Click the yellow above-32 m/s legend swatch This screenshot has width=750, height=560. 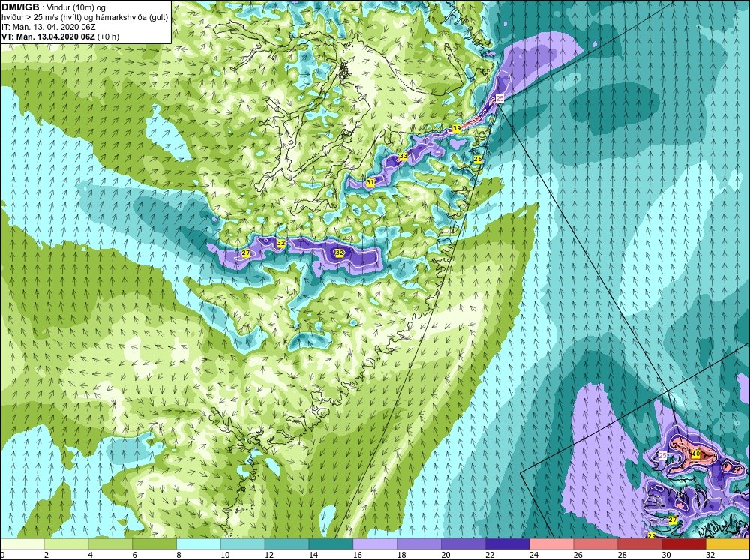coord(728,544)
